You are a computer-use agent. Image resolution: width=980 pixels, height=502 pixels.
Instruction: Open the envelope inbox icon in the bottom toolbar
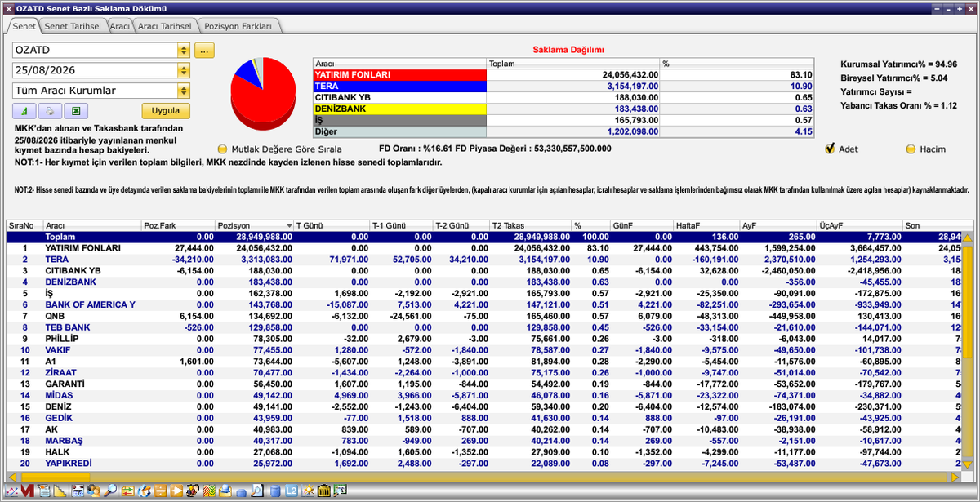[225, 491]
